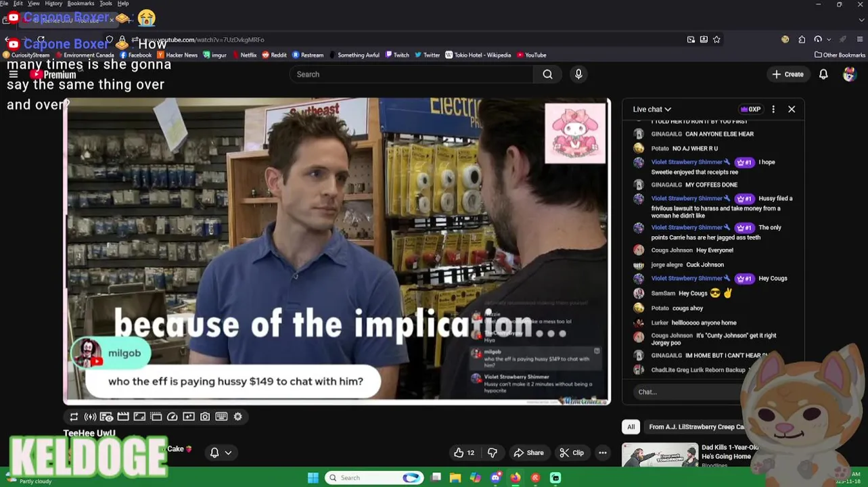Expand the toolbar extension dropdown arrow

pos(829,39)
